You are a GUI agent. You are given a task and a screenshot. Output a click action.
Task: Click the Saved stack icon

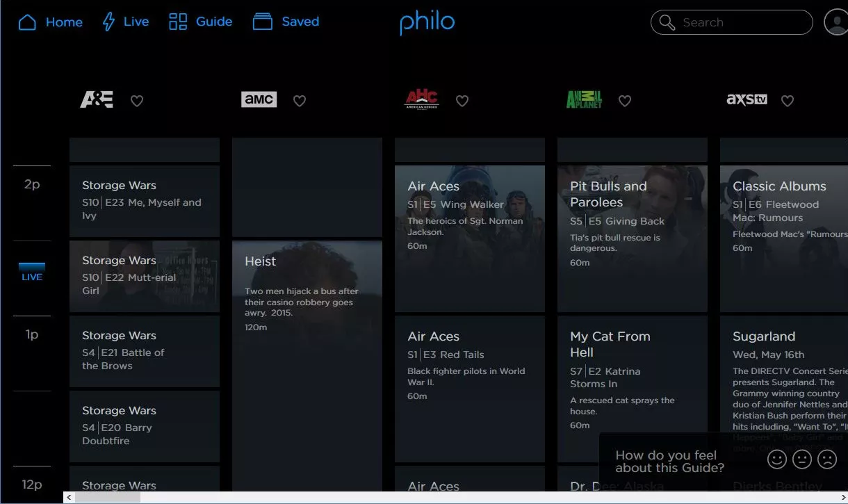262,22
